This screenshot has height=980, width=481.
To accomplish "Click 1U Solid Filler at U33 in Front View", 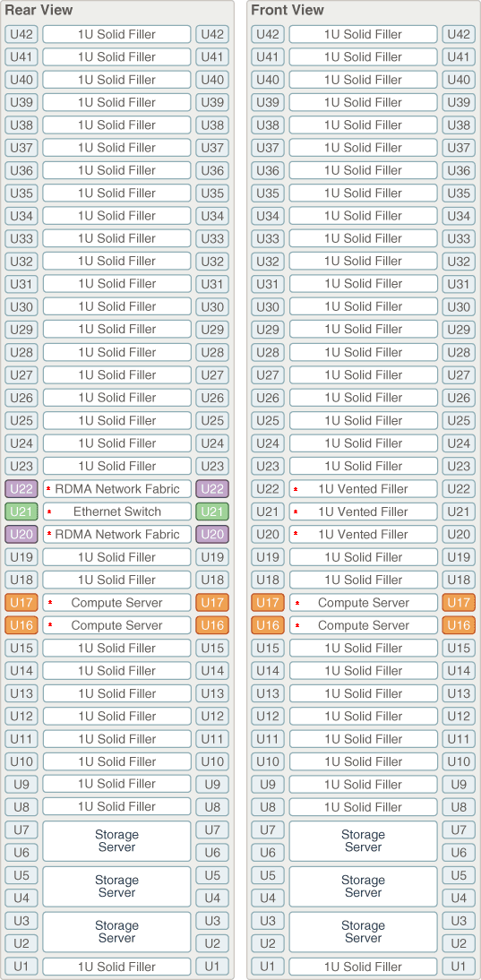I will click(x=363, y=238).
